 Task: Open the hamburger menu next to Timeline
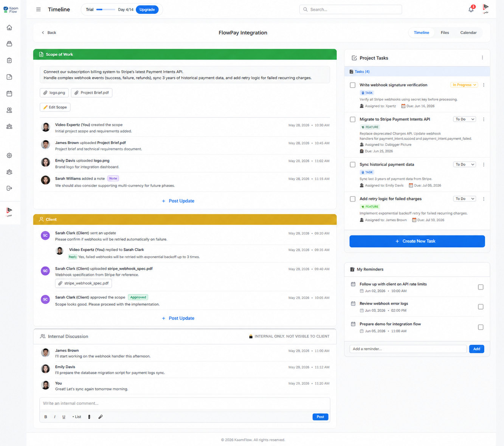click(x=38, y=9)
